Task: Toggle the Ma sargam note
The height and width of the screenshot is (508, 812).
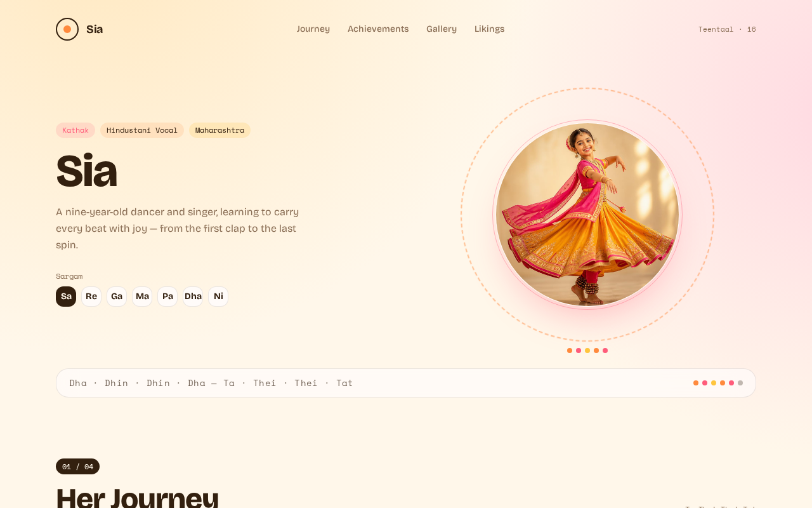Action: tap(142, 297)
